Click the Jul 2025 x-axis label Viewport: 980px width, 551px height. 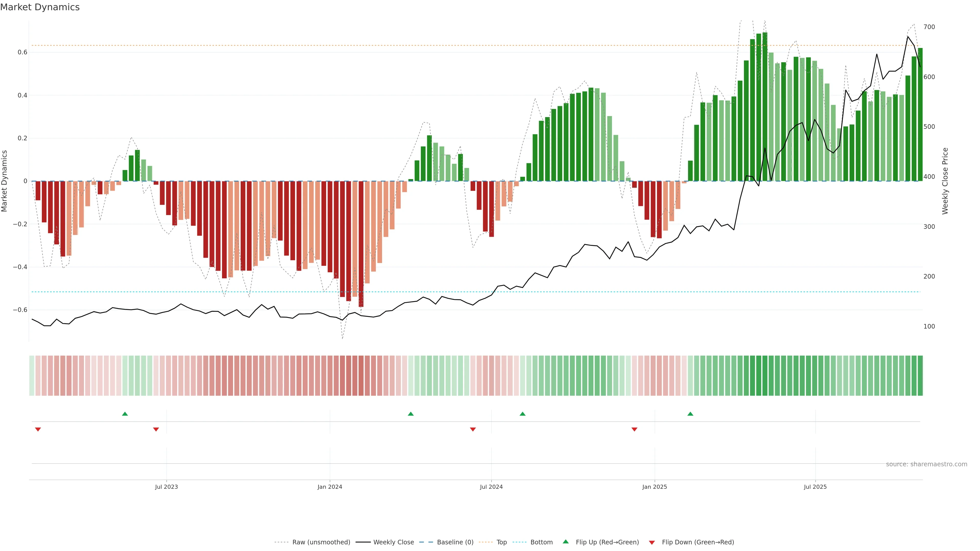click(815, 487)
